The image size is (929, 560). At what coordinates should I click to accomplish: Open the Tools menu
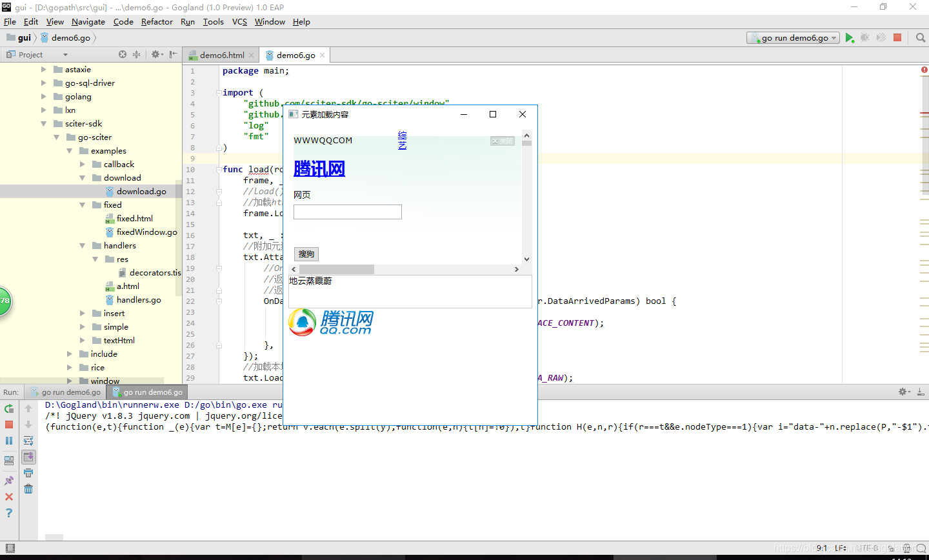(214, 22)
